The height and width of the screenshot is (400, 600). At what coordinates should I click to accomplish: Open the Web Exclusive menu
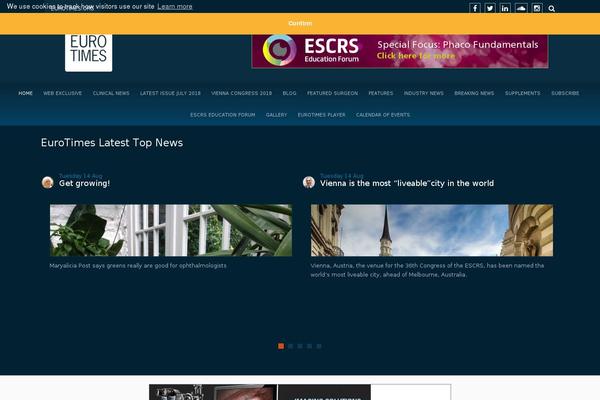point(62,93)
